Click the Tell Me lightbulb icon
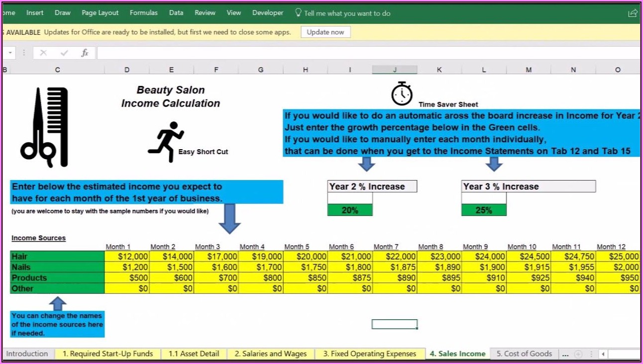 (x=298, y=12)
